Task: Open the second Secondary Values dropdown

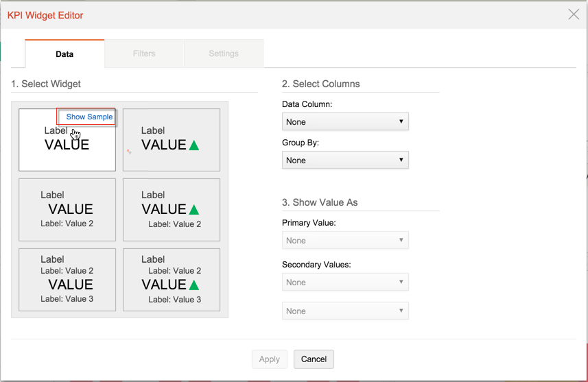Action: tap(345, 311)
